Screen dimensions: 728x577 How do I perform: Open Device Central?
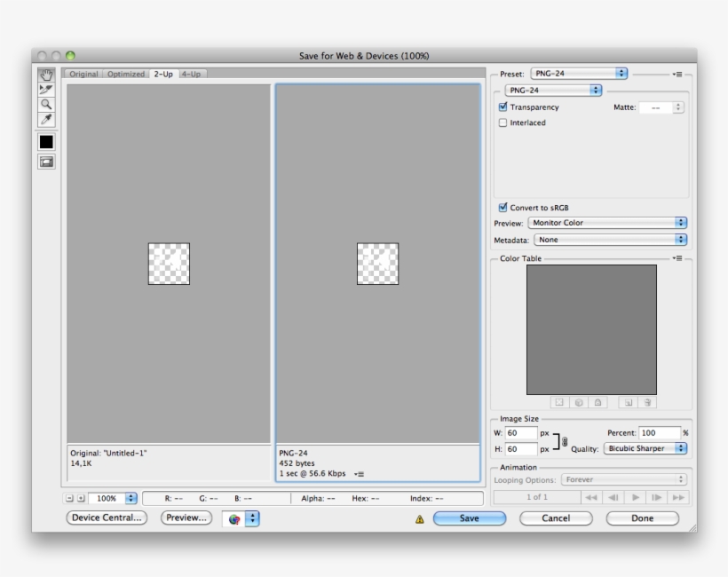[x=107, y=518]
